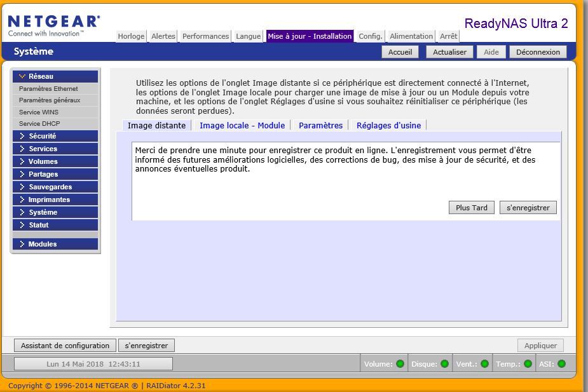Click the Actualiser button
The height and width of the screenshot is (392, 588).
(449, 52)
